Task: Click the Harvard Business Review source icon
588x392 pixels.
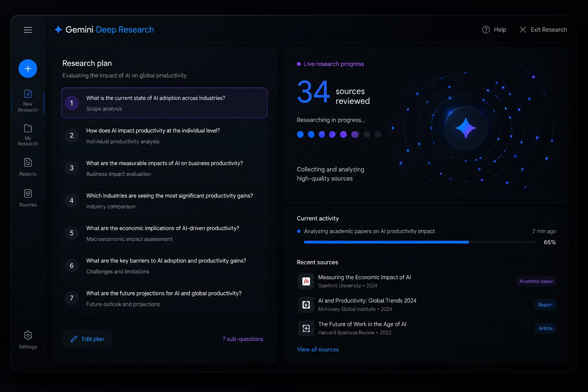Action: click(306, 328)
